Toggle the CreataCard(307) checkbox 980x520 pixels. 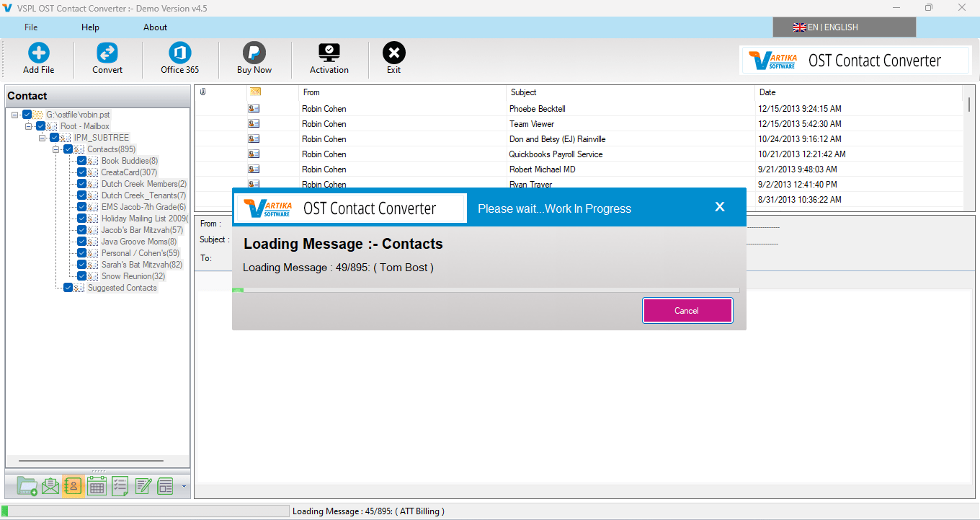(x=81, y=172)
